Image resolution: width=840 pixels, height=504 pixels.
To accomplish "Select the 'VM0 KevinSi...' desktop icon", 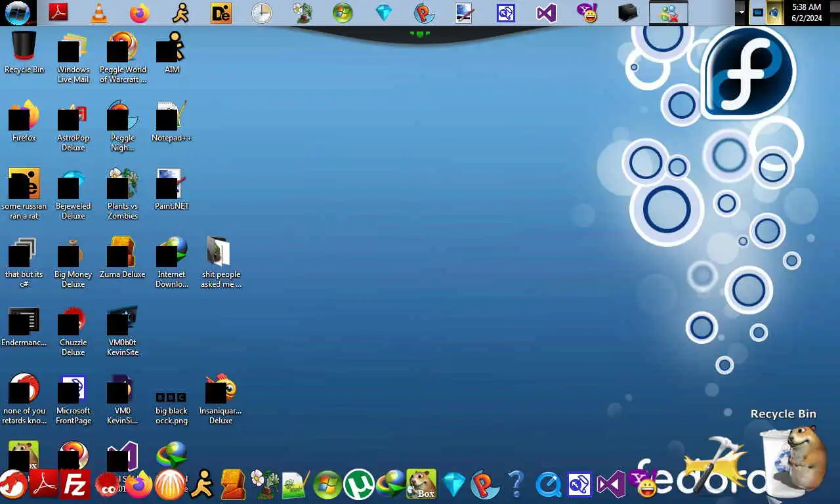I will (x=123, y=399).
